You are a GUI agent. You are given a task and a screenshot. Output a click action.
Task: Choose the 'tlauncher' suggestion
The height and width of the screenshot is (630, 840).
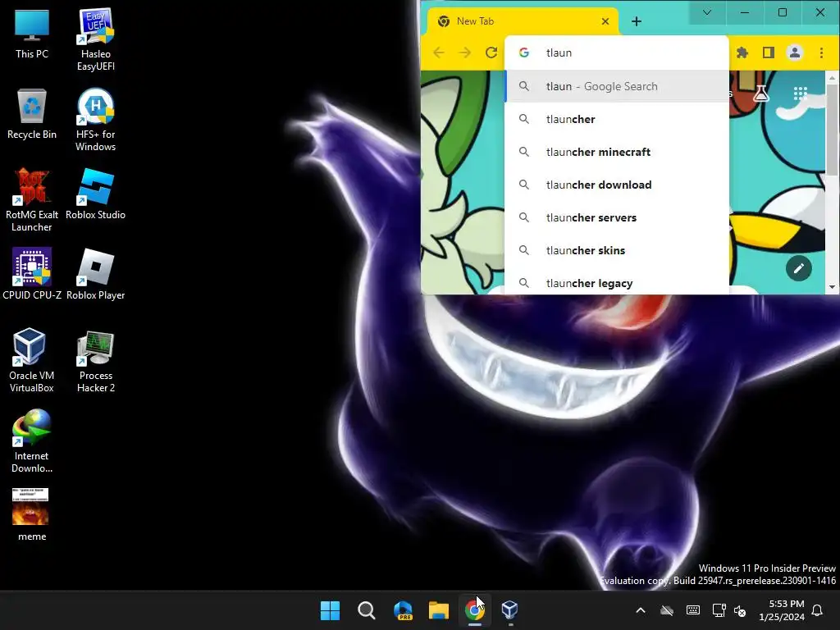click(x=617, y=119)
